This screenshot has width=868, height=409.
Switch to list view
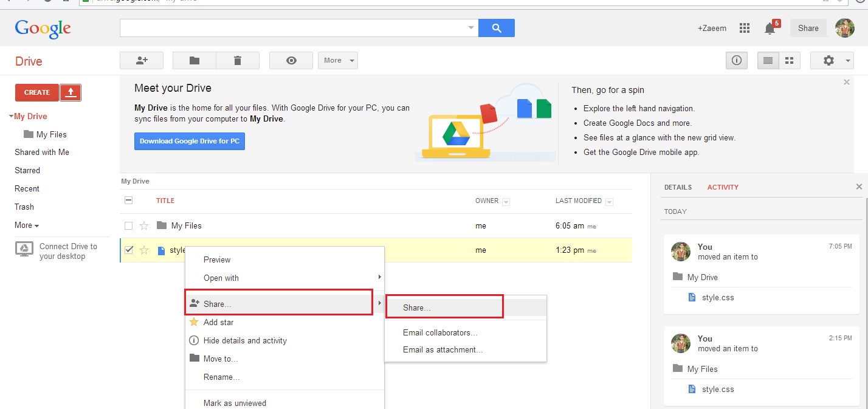[x=768, y=60]
